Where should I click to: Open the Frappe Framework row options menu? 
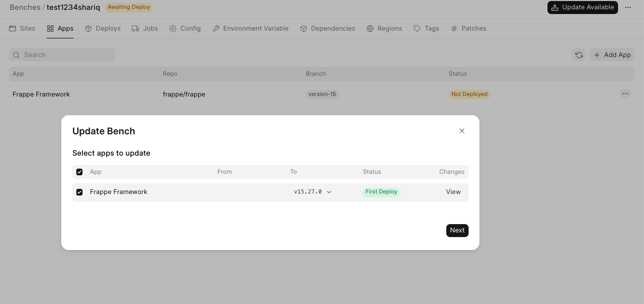point(625,94)
